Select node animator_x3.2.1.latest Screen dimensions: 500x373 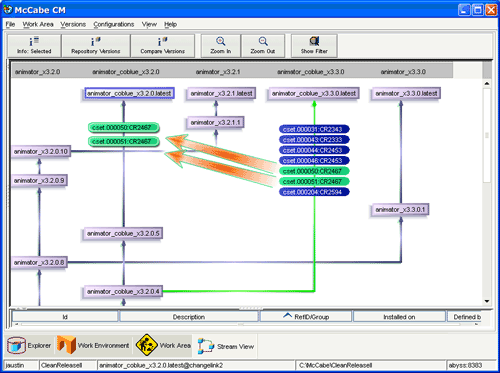pos(221,93)
